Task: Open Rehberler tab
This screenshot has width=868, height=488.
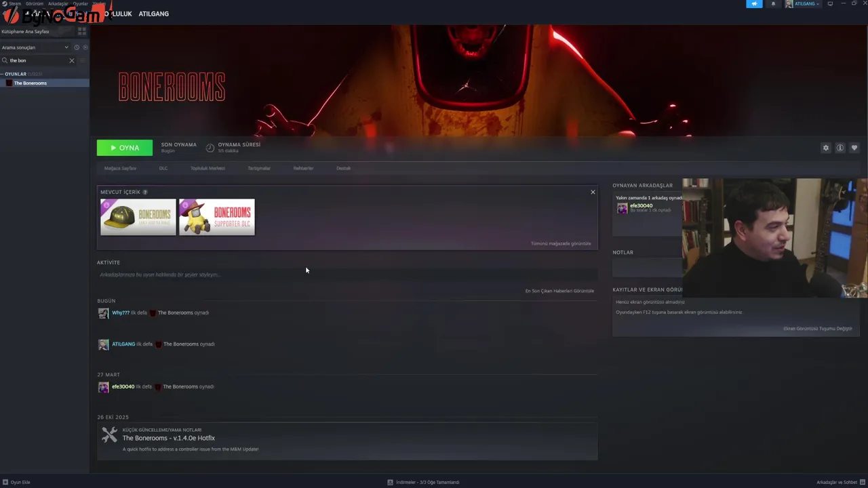Action: point(303,168)
